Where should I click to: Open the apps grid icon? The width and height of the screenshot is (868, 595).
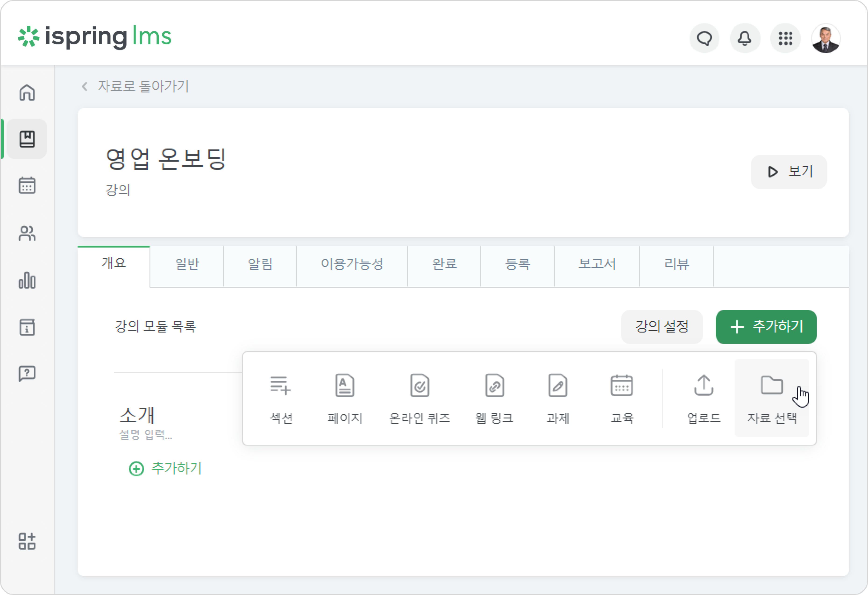tap(786, 38)
